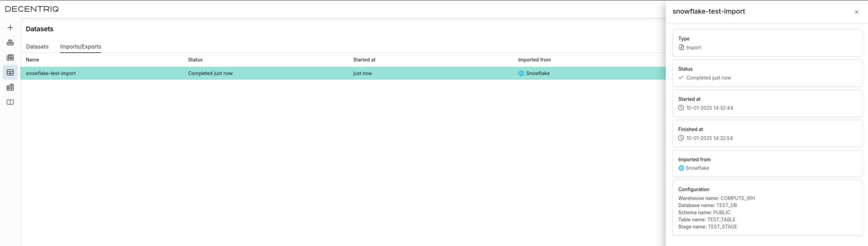868x246 pixels.
Task: Click the Imported from column header
Action: [534, 60]
